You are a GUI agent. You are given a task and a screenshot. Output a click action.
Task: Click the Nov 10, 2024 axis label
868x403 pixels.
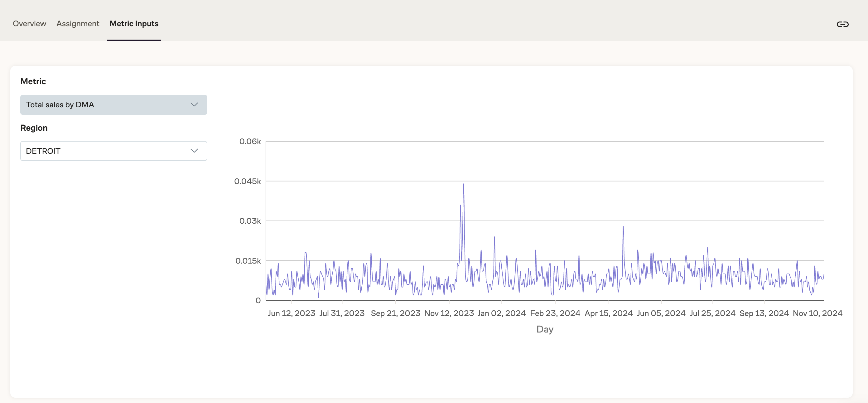(817, 313)
